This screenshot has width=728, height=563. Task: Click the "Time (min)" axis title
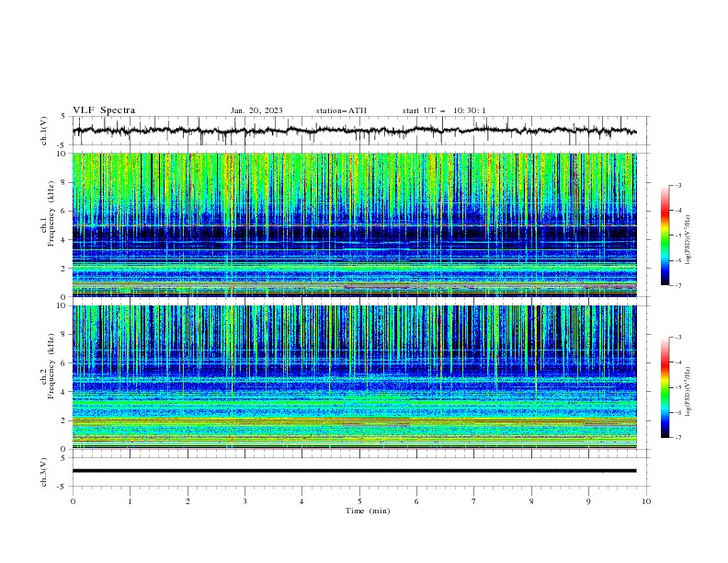coord(368,511)
